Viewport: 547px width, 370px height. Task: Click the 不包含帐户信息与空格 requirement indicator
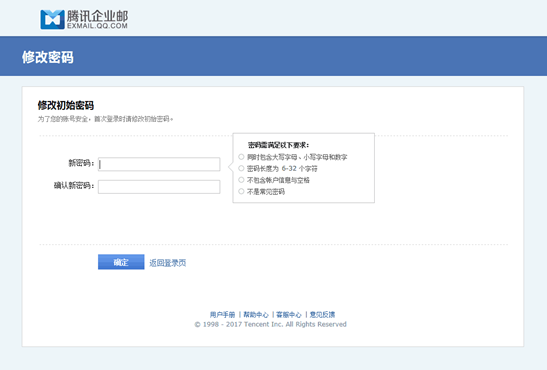pyautogui.click(x=241, y=180)
